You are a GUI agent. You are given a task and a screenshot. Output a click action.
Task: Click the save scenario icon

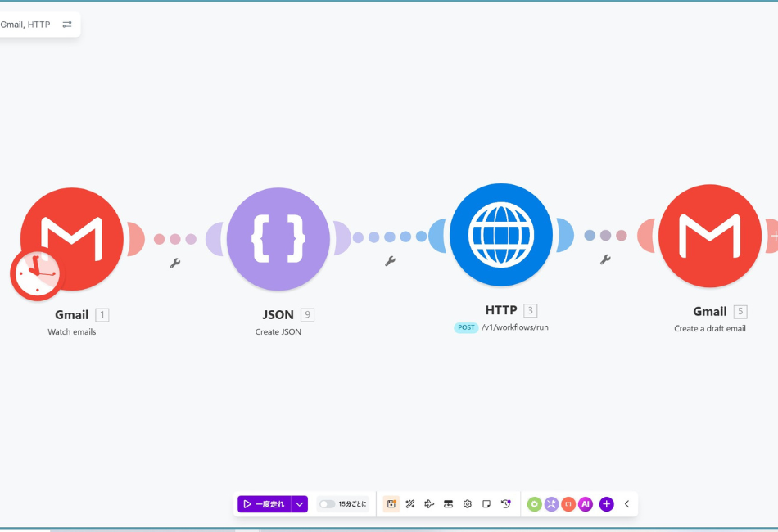391,503
